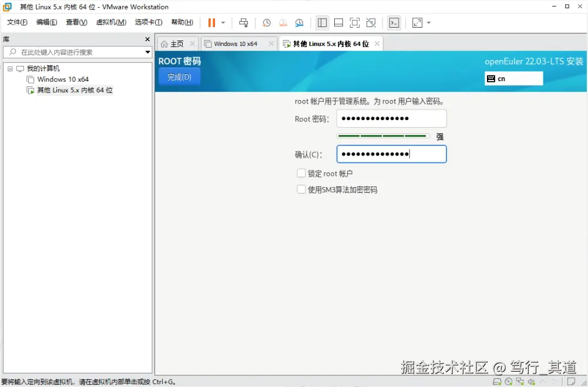This screenshot has width=588, height=387.
Task: Select the 其他 Linux 5.x 内核 64 位 tab
Action: pos(331,44)
